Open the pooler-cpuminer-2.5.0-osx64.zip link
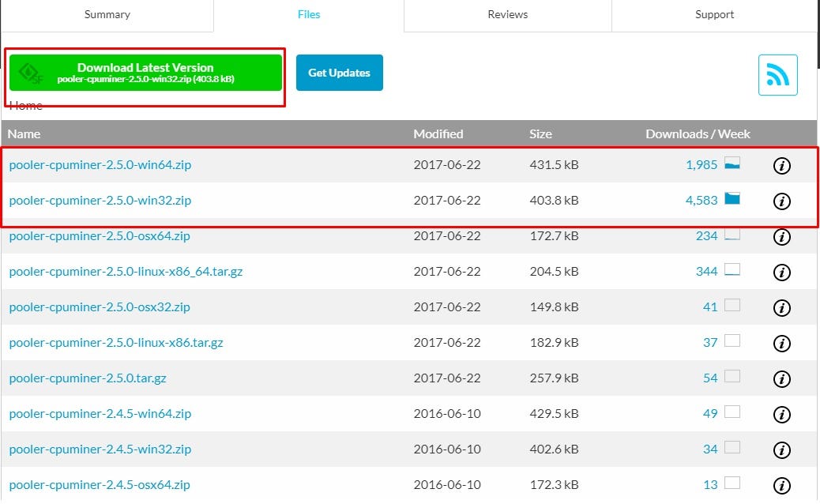Screen dimensions: 820x504 tap(100, 235)
